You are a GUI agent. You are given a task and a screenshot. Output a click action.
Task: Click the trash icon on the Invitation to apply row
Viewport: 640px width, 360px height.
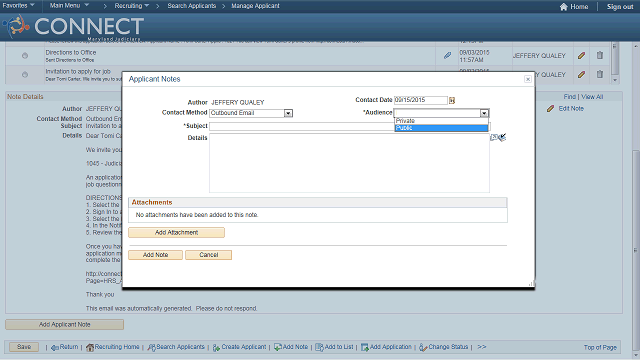coord(600,74)
